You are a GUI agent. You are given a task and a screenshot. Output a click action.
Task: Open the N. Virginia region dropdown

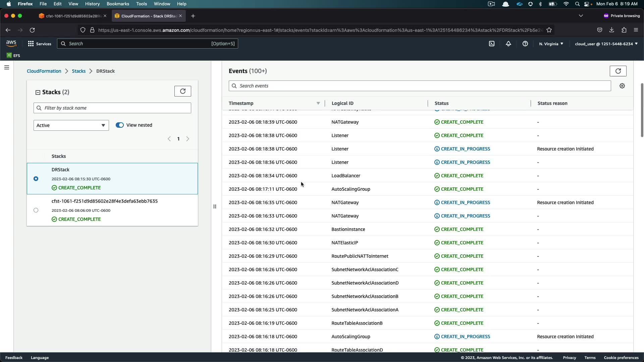pos(551,44)
